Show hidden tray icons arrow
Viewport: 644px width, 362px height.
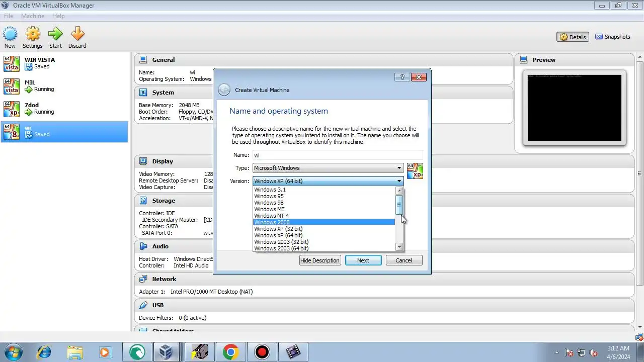coord(556,352)
